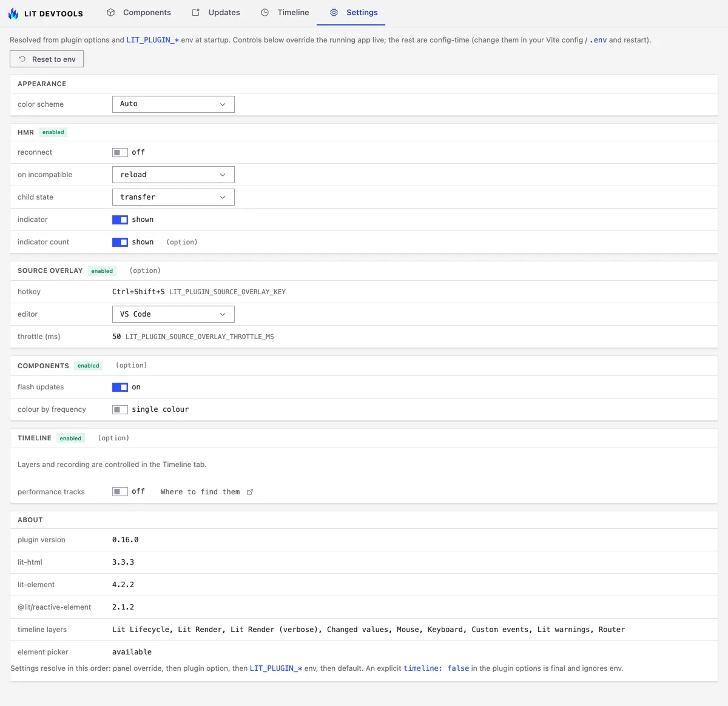The width and height of the screenshot is (728, 706).
Task: Click the SOURCE OVERLAY section title
Action: tap(50, 271)
